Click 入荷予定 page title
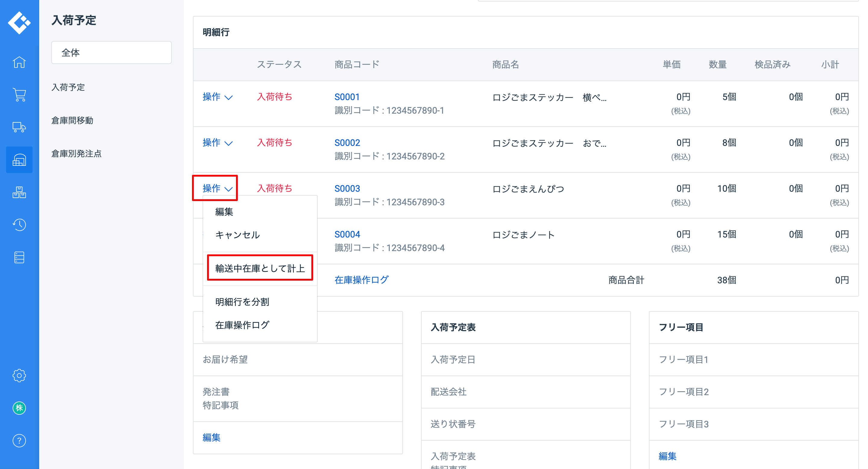The width and height of the screenshot is (868, 469). coord(74,20)
